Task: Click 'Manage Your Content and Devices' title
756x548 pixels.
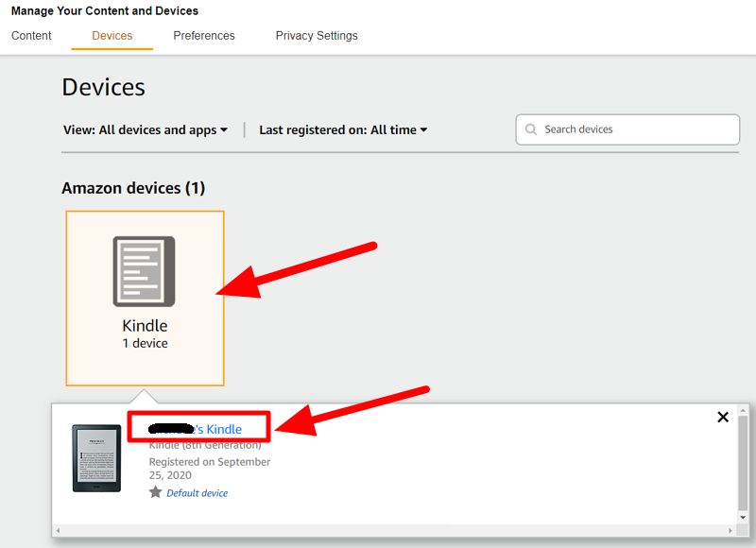Action: pos(105,11)
